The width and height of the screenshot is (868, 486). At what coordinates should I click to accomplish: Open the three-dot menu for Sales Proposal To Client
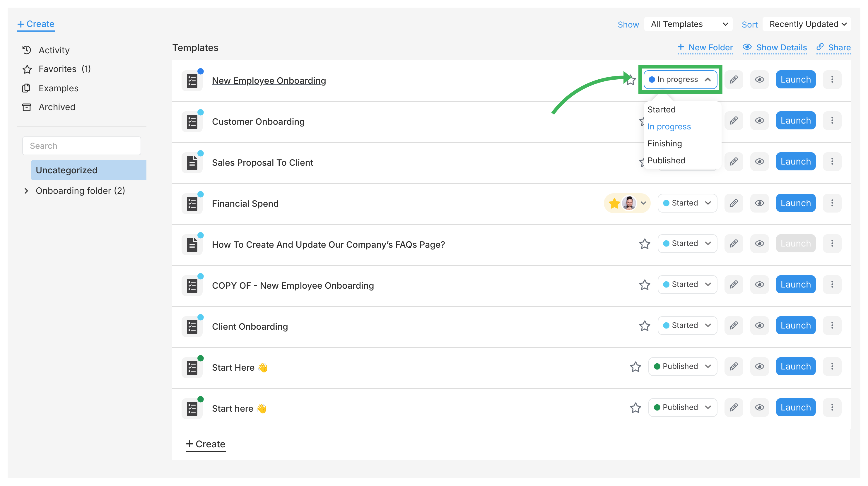tap(832, 161)
